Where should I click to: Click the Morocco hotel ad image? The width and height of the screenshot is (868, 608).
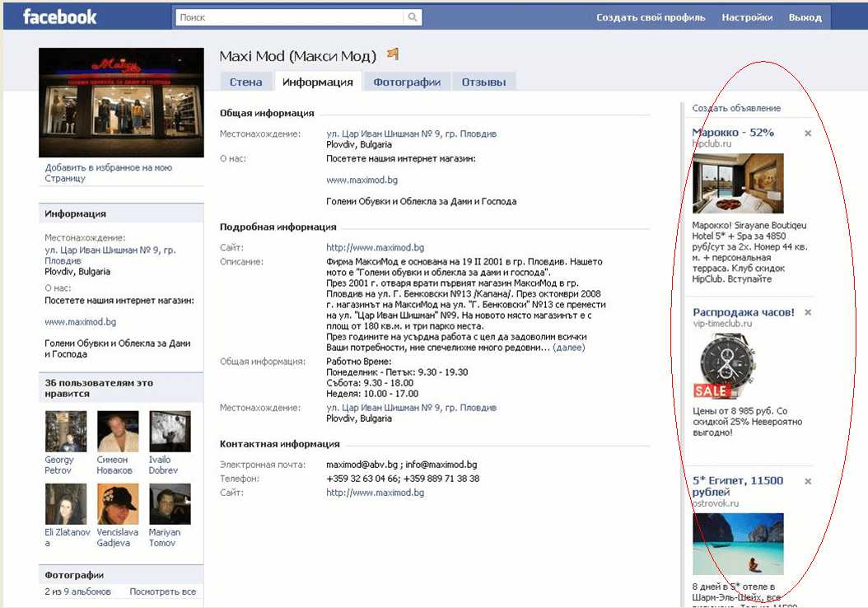click(738, 183)
